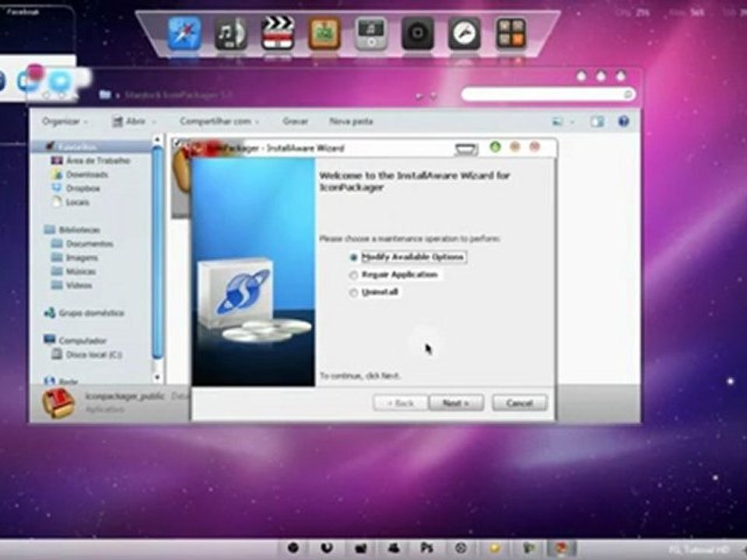Image resolution: width=747 pixels, height=560 pixels.
Task: Click Stardock IconPackager in the address bar
Action: tap(178, 95)
